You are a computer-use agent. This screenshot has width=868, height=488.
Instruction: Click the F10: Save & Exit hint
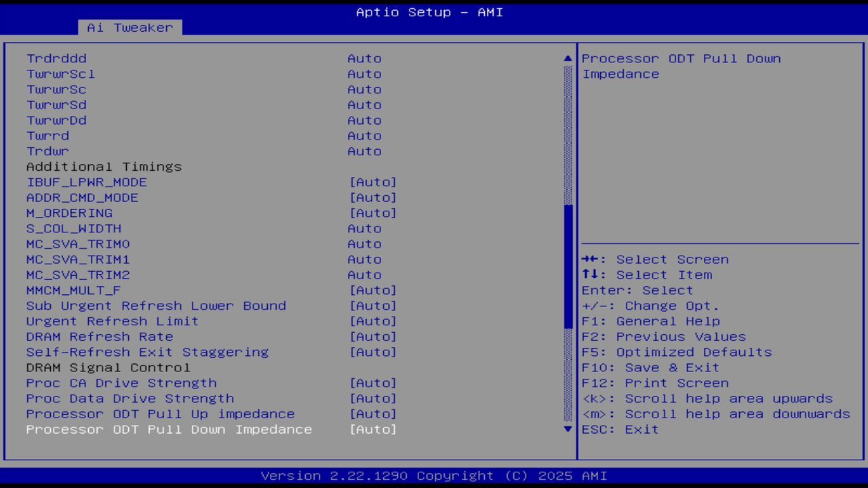tap(651, 368)
